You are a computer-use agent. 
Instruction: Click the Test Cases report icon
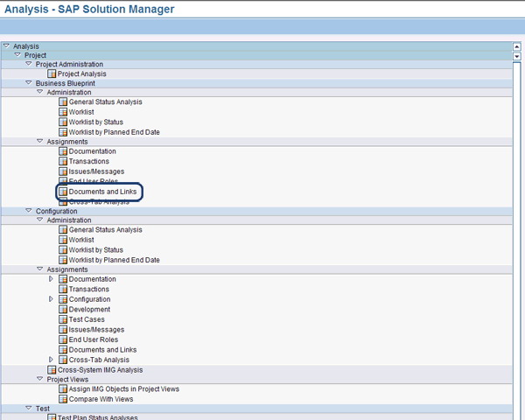tap(63, 319)
